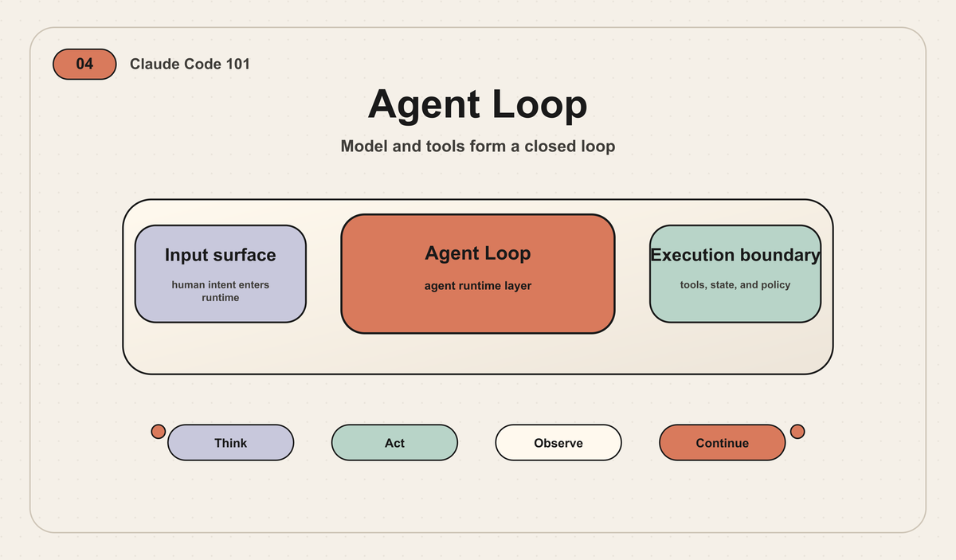Select the Input surface card
Image resolution: width=956 pixels, height=560 pixels.
coord(221,274)
